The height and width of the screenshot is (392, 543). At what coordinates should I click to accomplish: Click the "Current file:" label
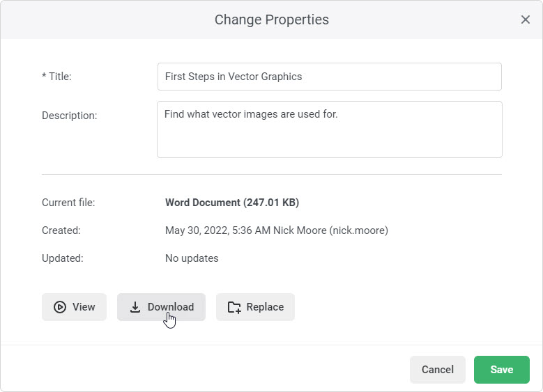pos(68,203)
